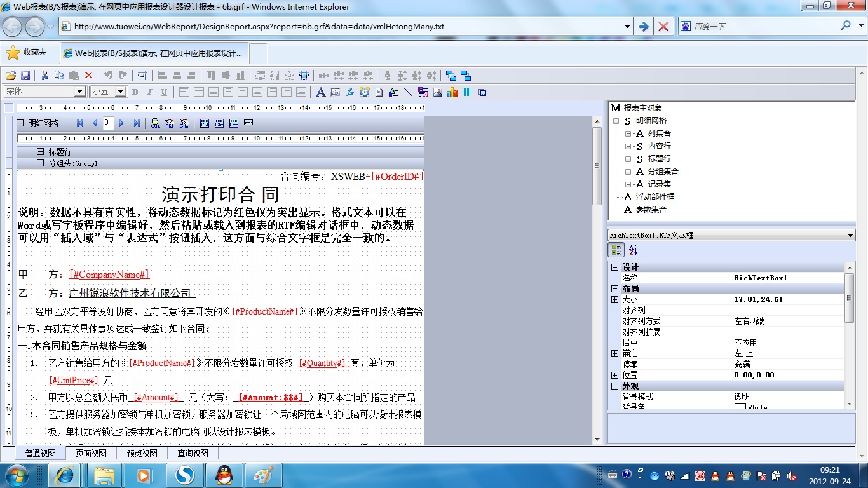
Task: Switch to the 页面视图 tab
Action: (91, 453)
